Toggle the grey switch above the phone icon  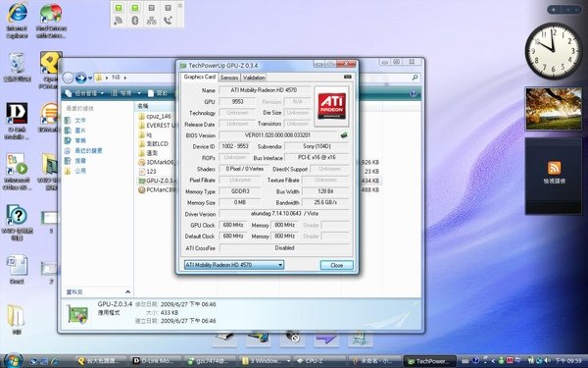(168, 8)
